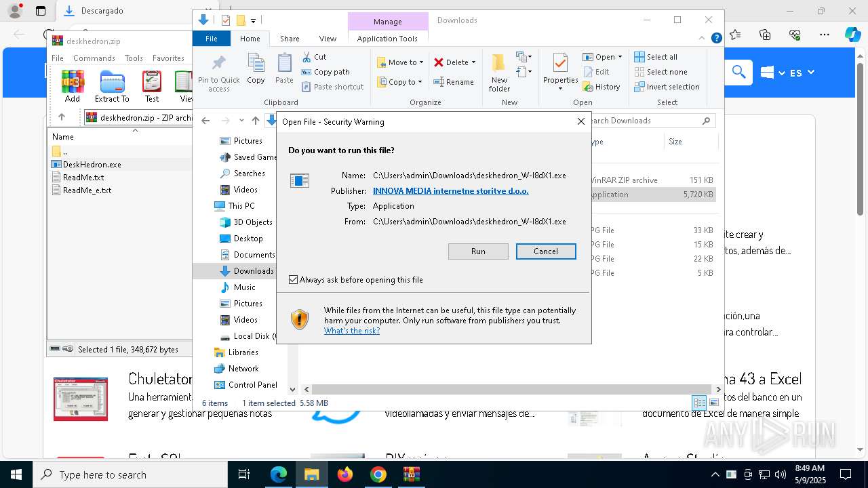Collapse the Explorer ribbon chevron

tap(703, 39)
